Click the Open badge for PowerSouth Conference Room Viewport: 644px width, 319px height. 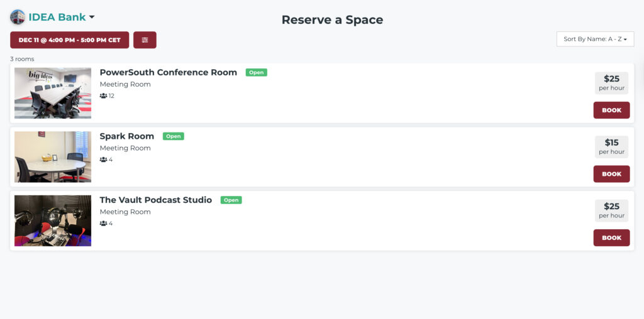click(257, 72)
